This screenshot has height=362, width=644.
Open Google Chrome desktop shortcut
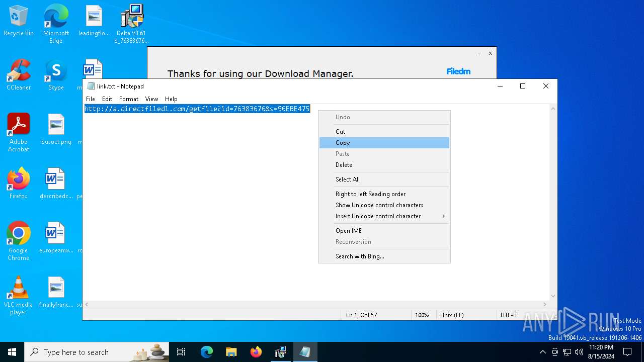[x=19, y=241]
